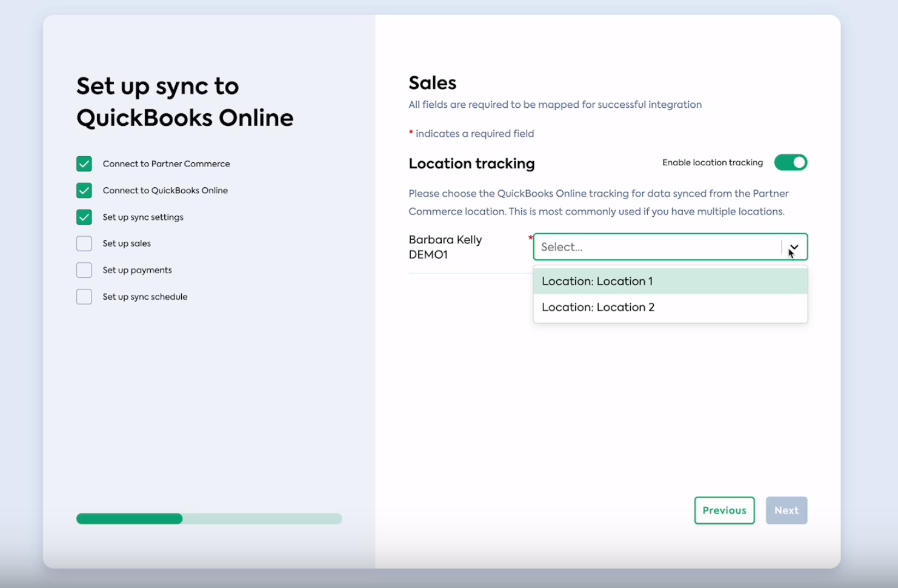The image size is (898, 588).
Task: Click the Set up sales step label
Action: (x=127, y=243)
